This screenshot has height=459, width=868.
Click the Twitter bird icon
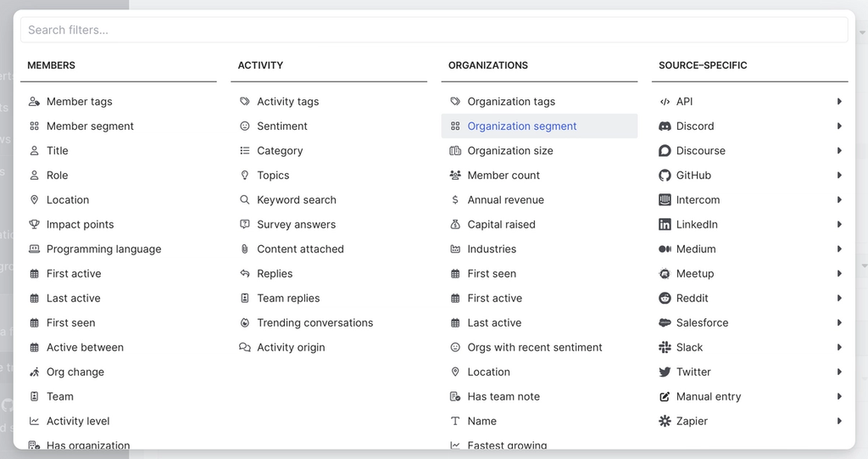665,372
